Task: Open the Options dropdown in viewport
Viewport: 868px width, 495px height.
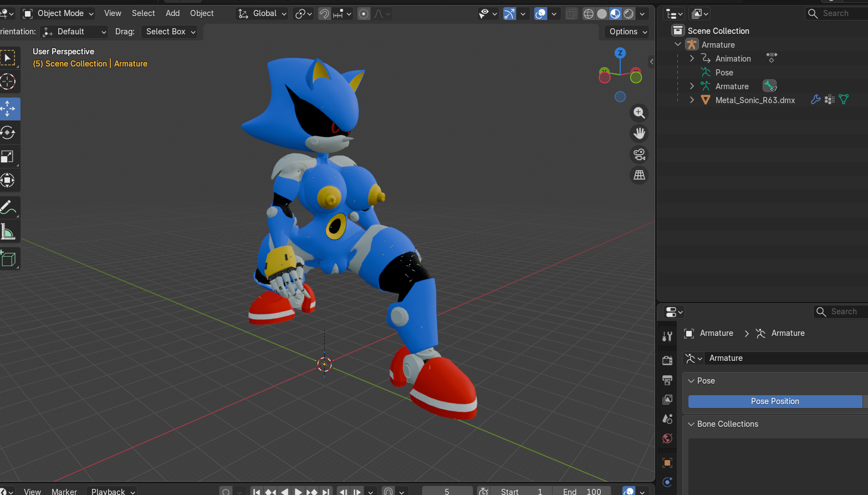Action: click(628, 32)
